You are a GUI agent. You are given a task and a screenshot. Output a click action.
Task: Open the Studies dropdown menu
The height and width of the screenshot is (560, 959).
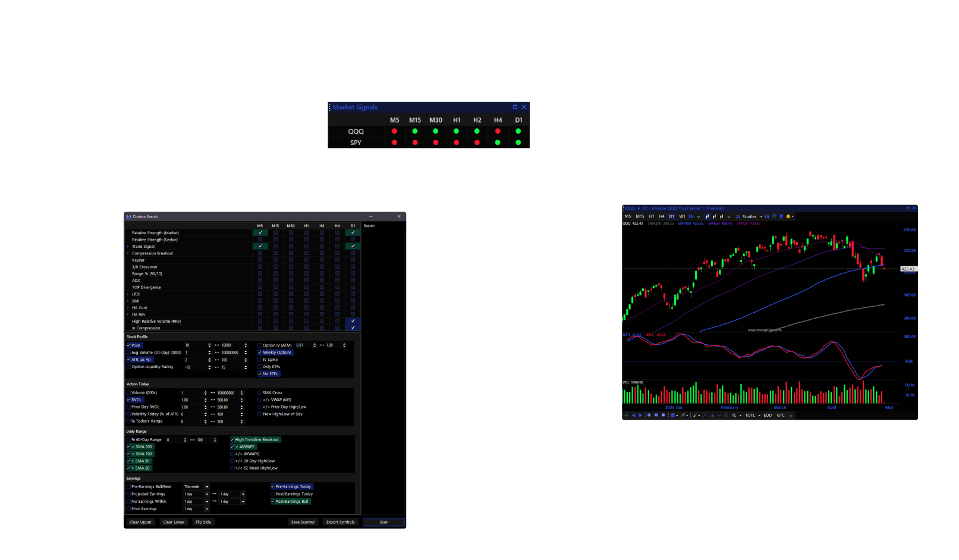tap(750, 216)
